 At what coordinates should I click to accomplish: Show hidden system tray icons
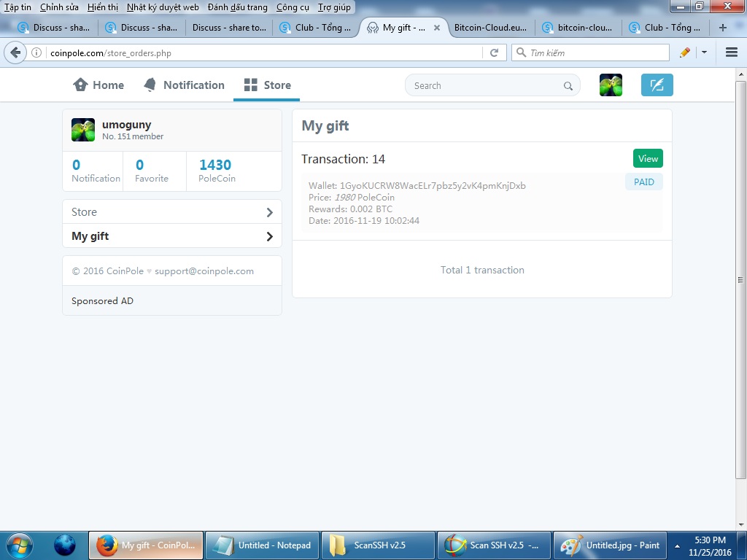[x=677, y=546]
